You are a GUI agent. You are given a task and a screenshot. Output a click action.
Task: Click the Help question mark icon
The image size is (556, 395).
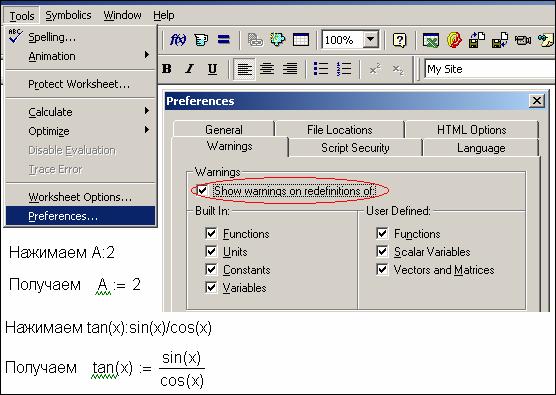click(399, 40)
